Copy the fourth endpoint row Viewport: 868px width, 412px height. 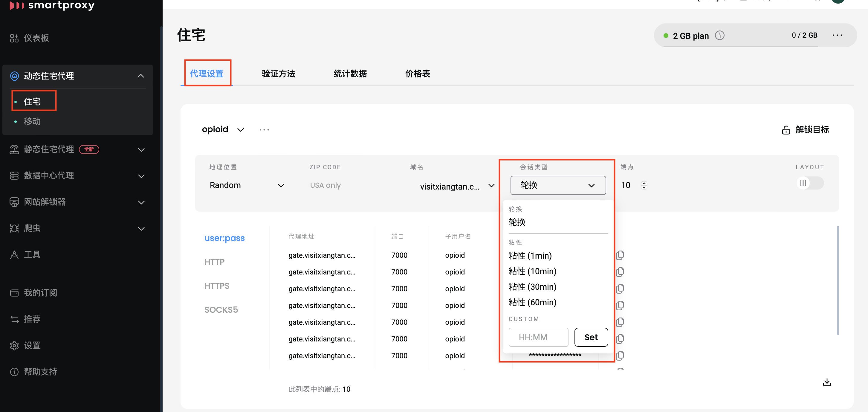coord(620,306)
